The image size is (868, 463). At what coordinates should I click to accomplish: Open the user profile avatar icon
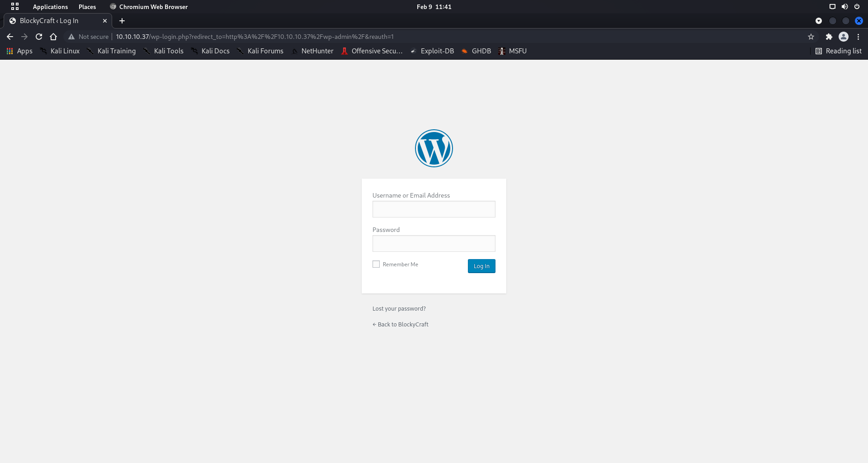pos(843,37)
